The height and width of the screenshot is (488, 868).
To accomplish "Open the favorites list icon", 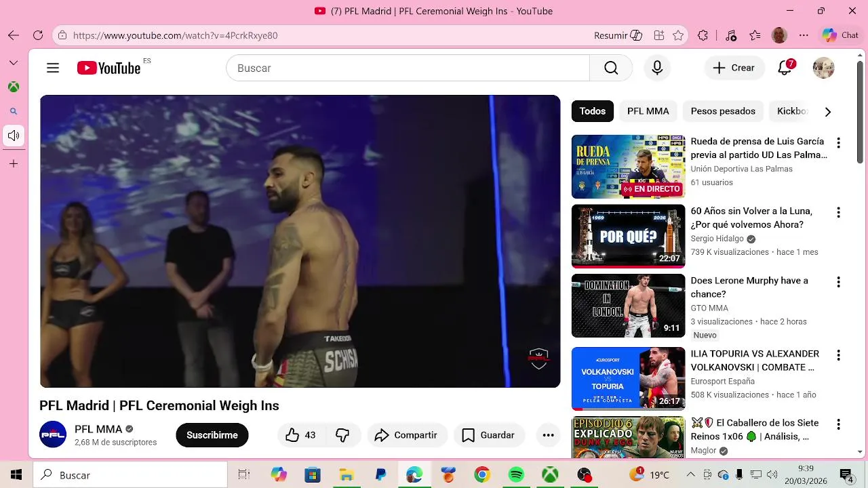I will (x=755, y=35).
